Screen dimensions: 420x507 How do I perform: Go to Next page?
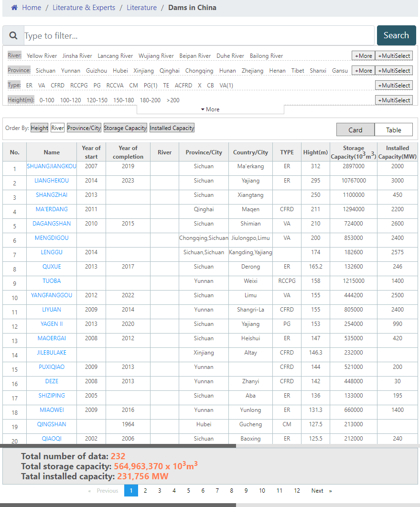[322, 490]
